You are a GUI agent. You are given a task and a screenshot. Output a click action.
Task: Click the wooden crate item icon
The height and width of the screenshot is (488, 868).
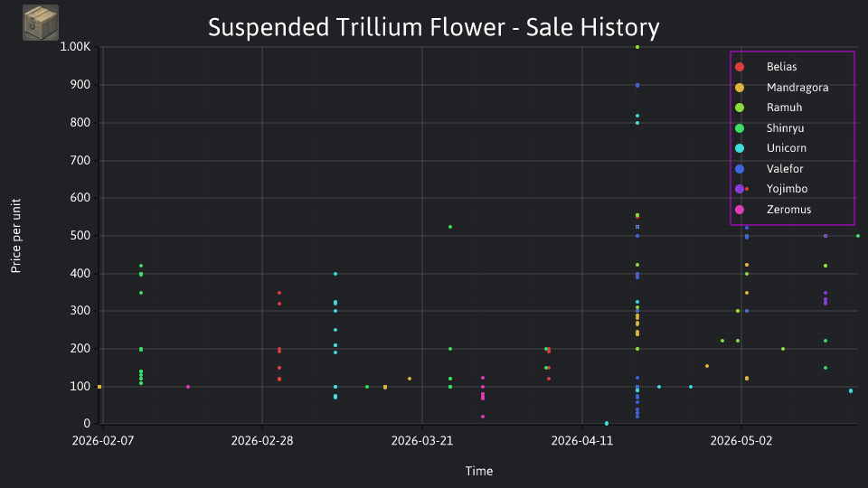41,23
